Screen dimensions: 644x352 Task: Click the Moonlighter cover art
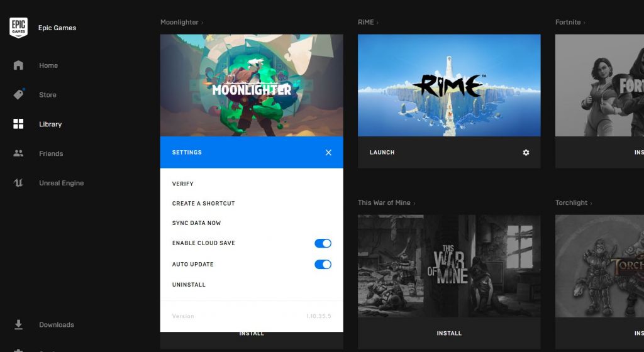(252, 85)
